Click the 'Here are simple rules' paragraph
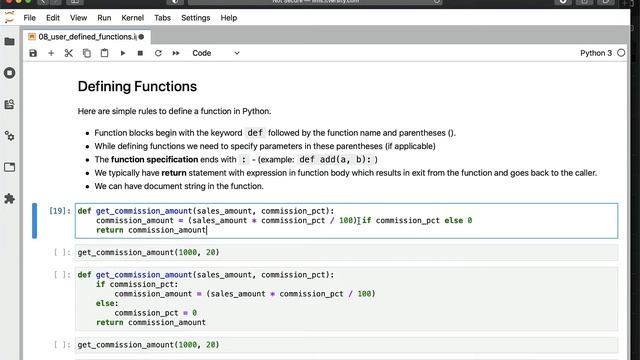Viewport: 640px width, 360px height. [x=174, y=111]
